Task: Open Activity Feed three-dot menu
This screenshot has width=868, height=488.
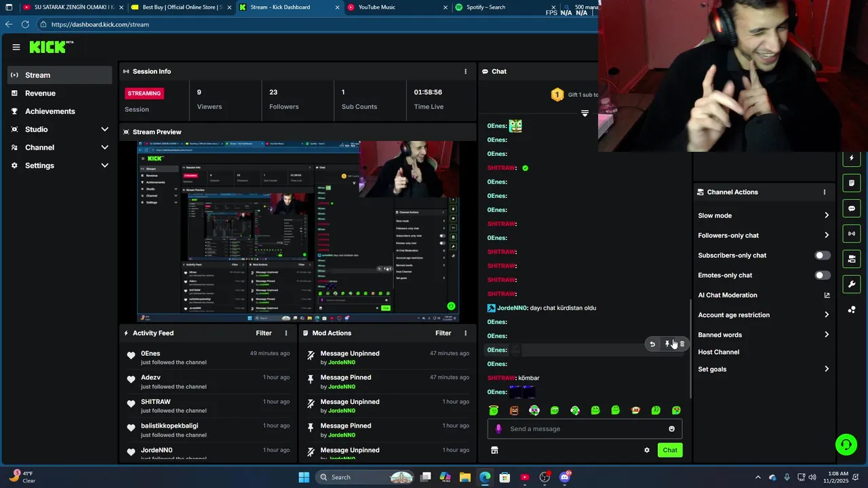Action: click(286, 333)
